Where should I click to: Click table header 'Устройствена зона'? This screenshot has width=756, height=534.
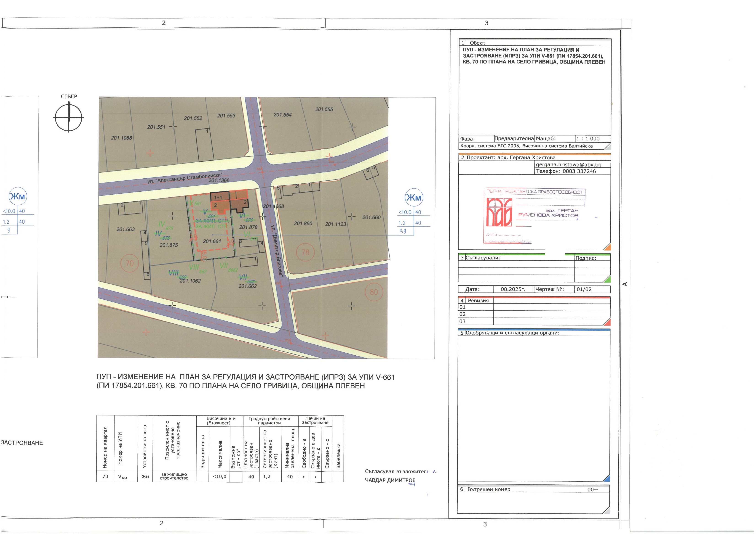(145, 447)
